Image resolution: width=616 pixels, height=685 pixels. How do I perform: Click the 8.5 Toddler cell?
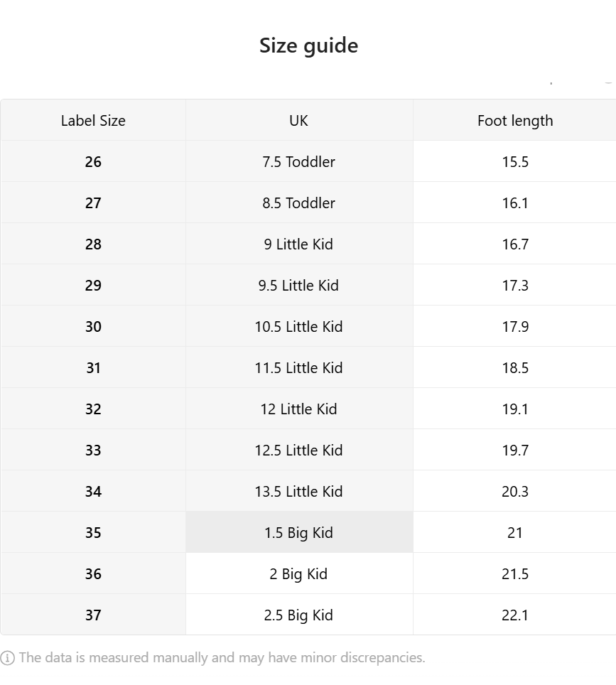tap(299, 203)
